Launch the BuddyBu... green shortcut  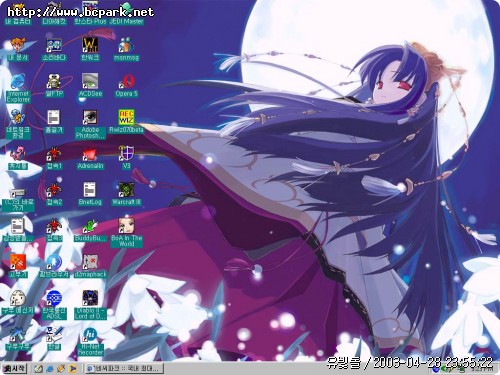[x=90, y=230]
